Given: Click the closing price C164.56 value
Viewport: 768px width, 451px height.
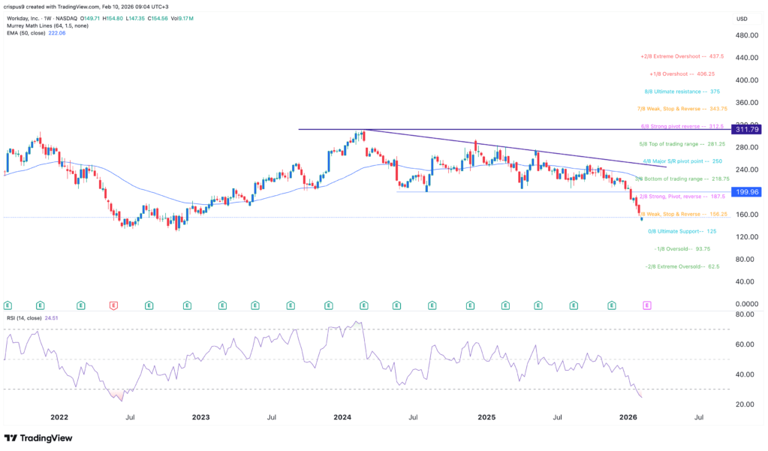Looking at the screenshot, I should [x=157, y=19].
